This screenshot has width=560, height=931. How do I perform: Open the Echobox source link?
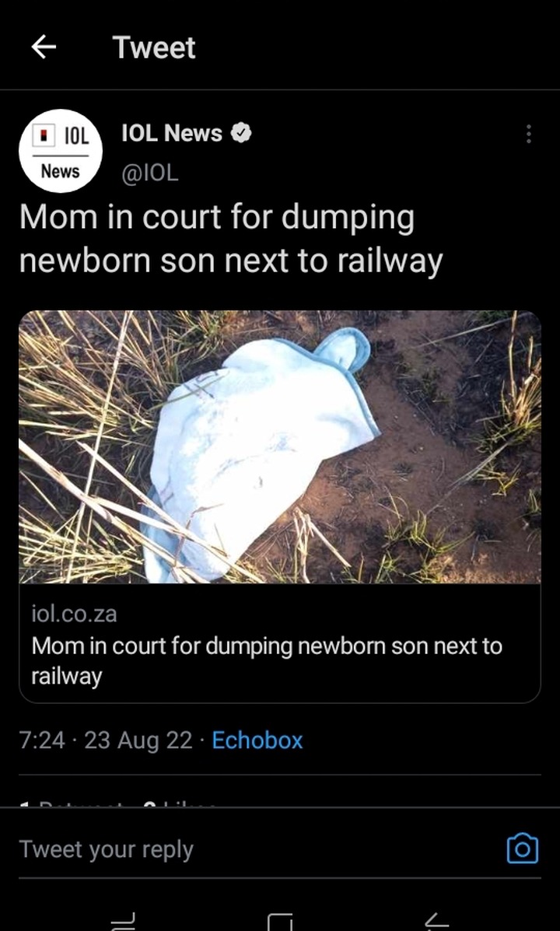pyautogui.click(x=257, y=740)
